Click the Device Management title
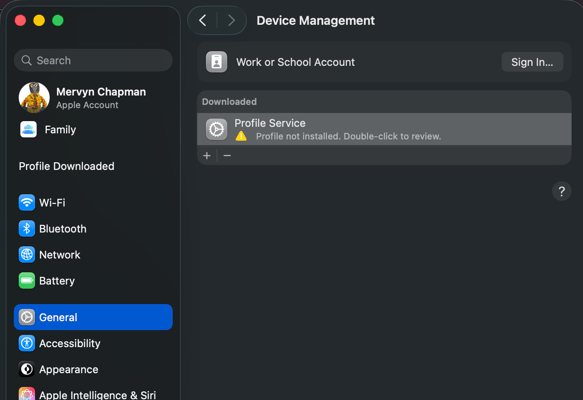 coord(315,20)
